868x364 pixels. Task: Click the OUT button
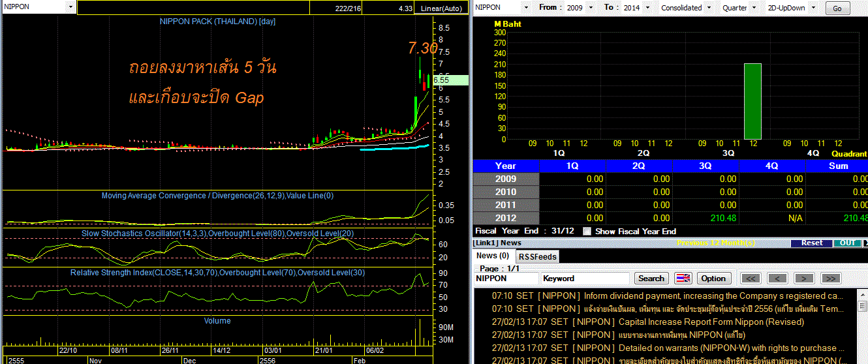click(x=847, y=243)
